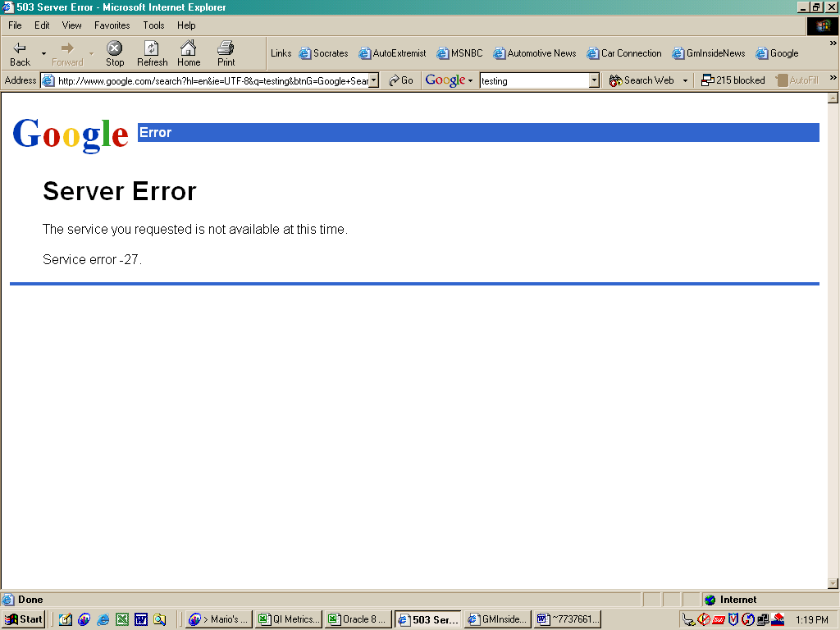The image size is (840, 630).
Task: Go to the Home page
Action: pyautogui.click(x=189, y=53)
